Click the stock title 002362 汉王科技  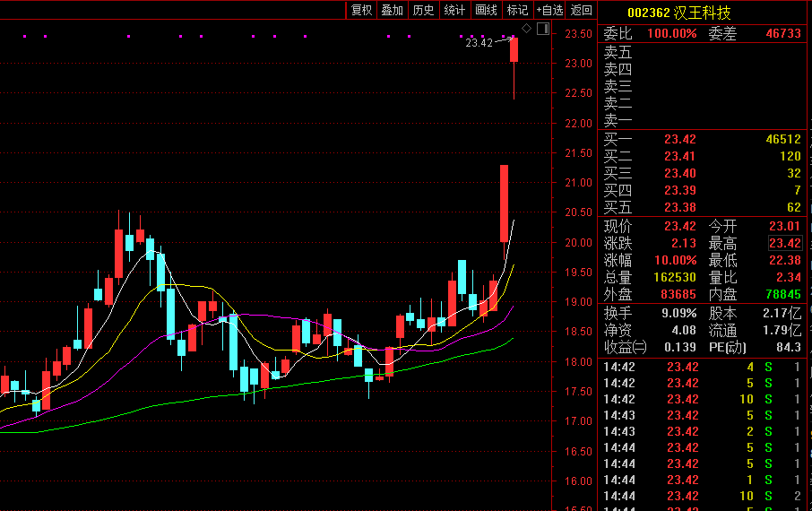679,13
